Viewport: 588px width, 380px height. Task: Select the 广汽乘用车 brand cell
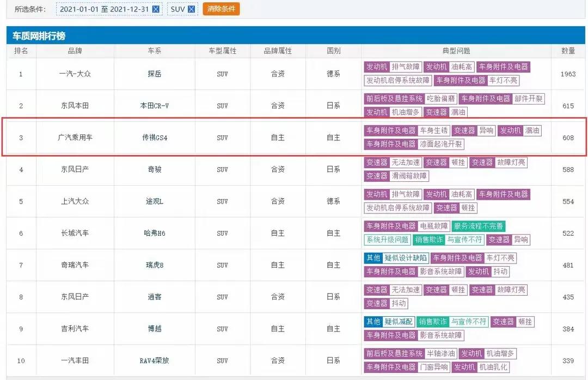(x=75, y=138)
